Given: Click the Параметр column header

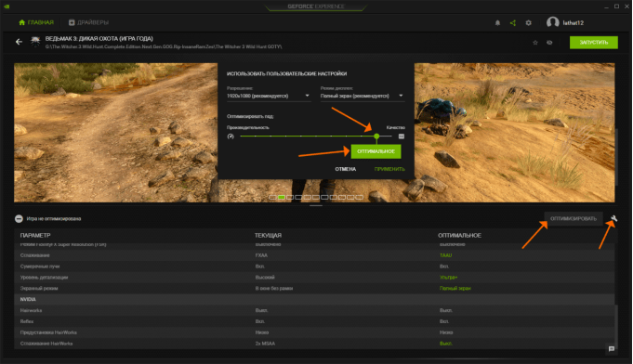Looking at the screenshot, I should click(x=35, y=236).
